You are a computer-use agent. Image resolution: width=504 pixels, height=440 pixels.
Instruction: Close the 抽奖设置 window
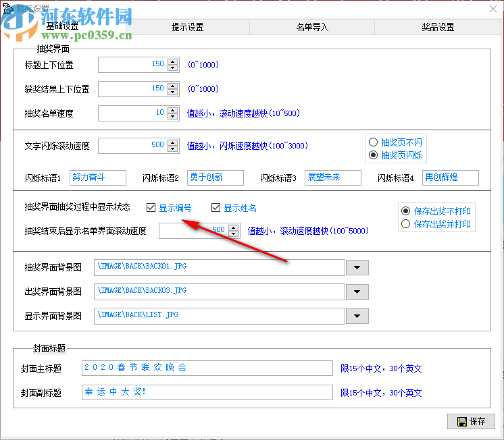[493, 9]
